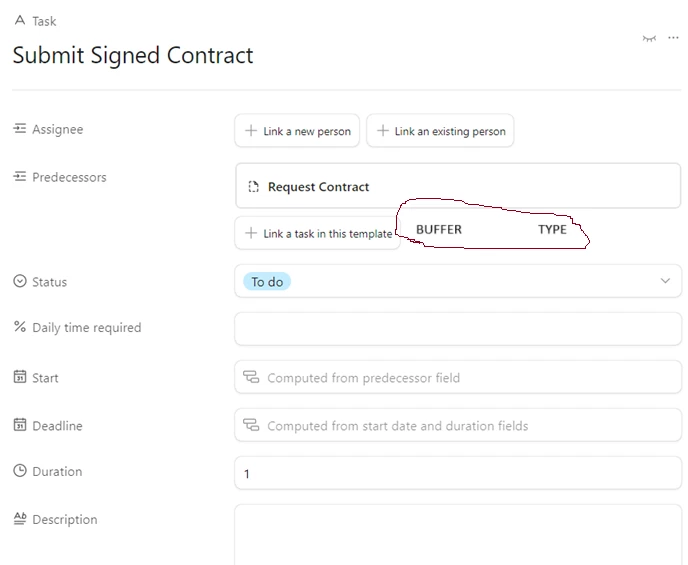Image resolution: width=688 pixels, height=565 pixels.
Task: Click the calendar icon next to Deadline
Action: (20, 424)
